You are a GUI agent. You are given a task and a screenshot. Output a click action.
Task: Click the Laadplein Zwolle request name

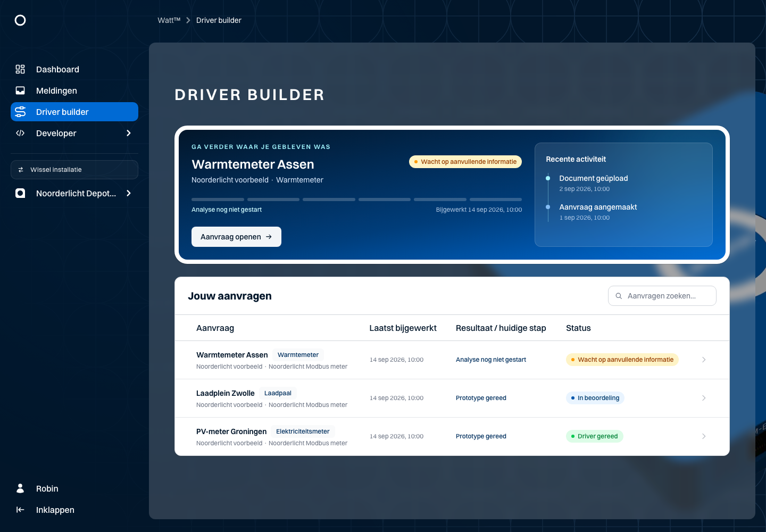(x=226, y=393)
